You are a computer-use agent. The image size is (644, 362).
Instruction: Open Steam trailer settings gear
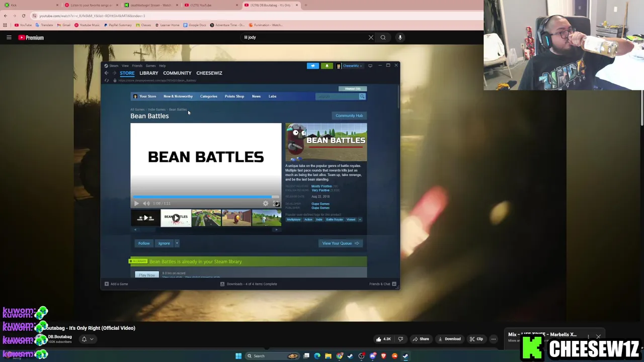(266, 204)
